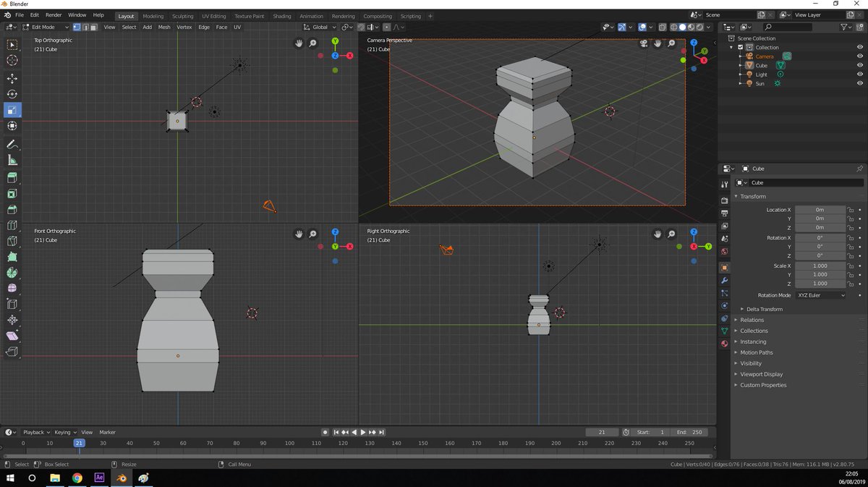The image size is (868, 487).
Task: Switch to the Sculpting workspace tab
Action: [x=182, y=16]
